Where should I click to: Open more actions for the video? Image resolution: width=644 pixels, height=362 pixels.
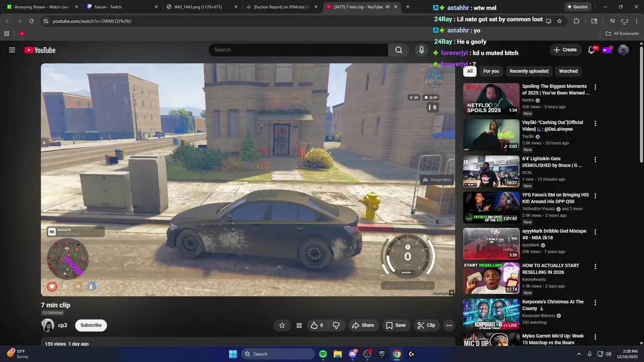tap(449, 325)
